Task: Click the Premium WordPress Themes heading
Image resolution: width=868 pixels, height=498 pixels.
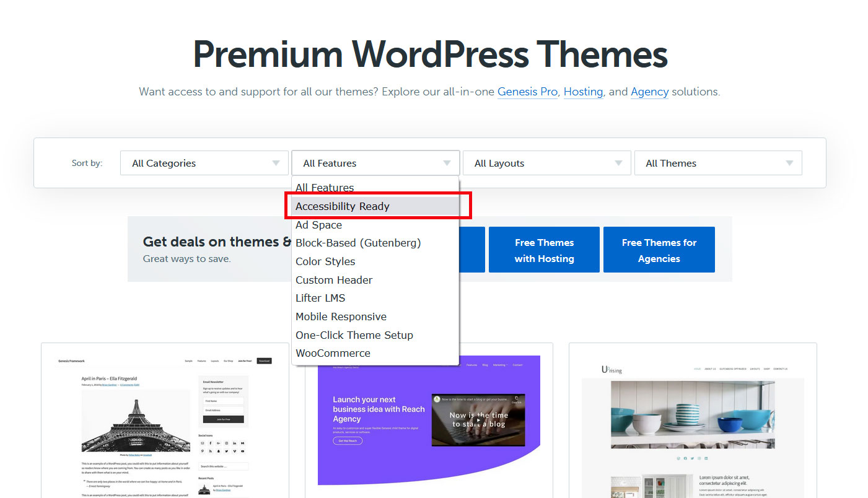Action: click(x=430, y=54)
